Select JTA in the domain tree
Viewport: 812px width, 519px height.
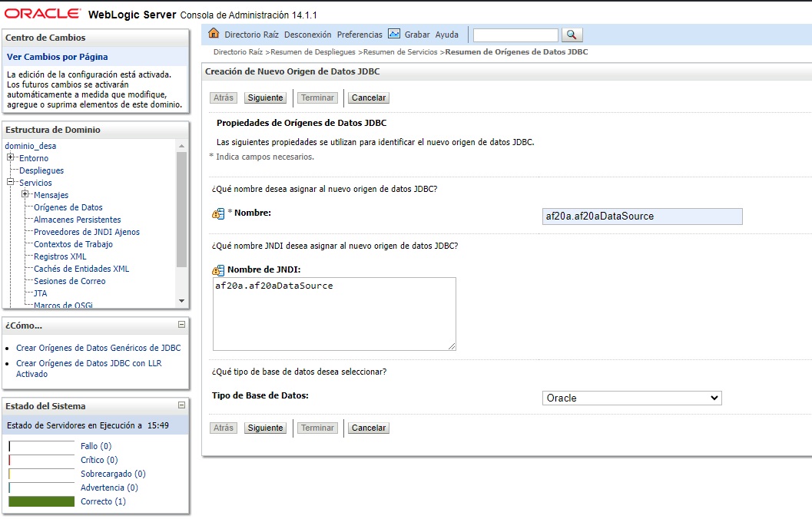(41, 293)
